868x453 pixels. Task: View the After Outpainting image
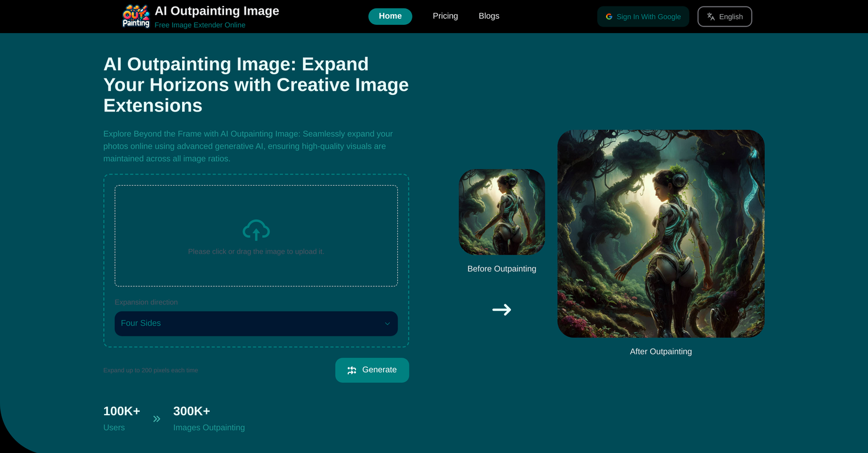tap(661, 234)
